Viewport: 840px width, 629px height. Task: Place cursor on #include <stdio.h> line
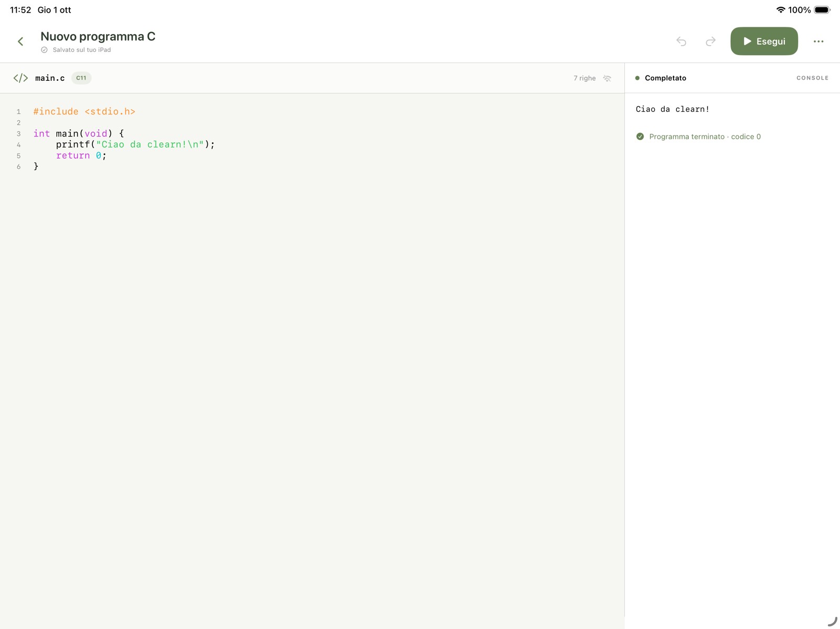(85, 111)
